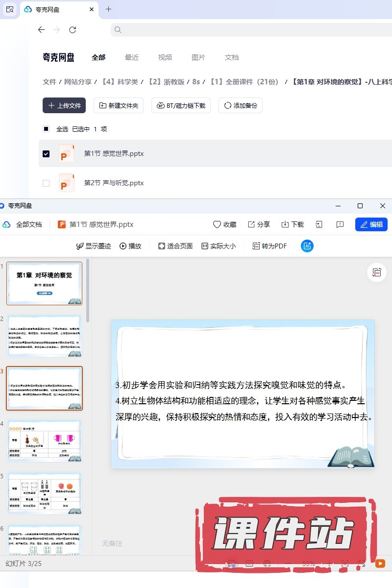Image resolution: width=392 pixels, height=588 pixels.
Task: Reload the page with refresh icon
Action: click(x=73, y=30)
